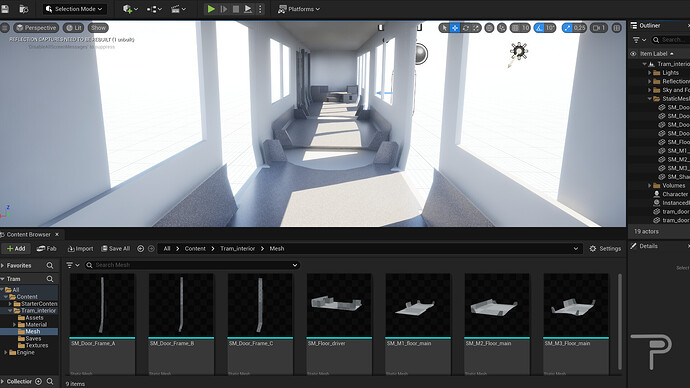Image resolution: width=690 pixels, height=388 pixels.
Task: Select the SM_Floor_driver mesh thumbnail
Action: pyautogui.click(x=339, y=305)
